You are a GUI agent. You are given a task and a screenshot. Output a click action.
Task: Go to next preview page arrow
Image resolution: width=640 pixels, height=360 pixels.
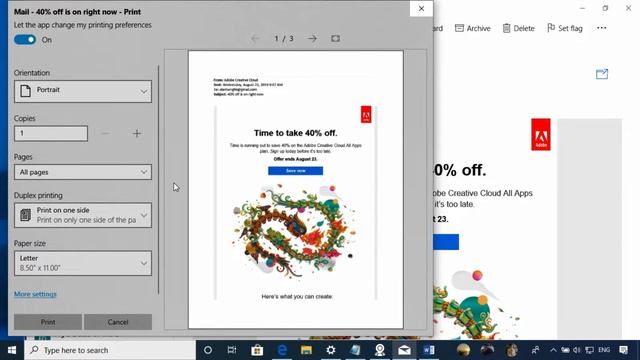pyautogui.click(x=312, y=38)
